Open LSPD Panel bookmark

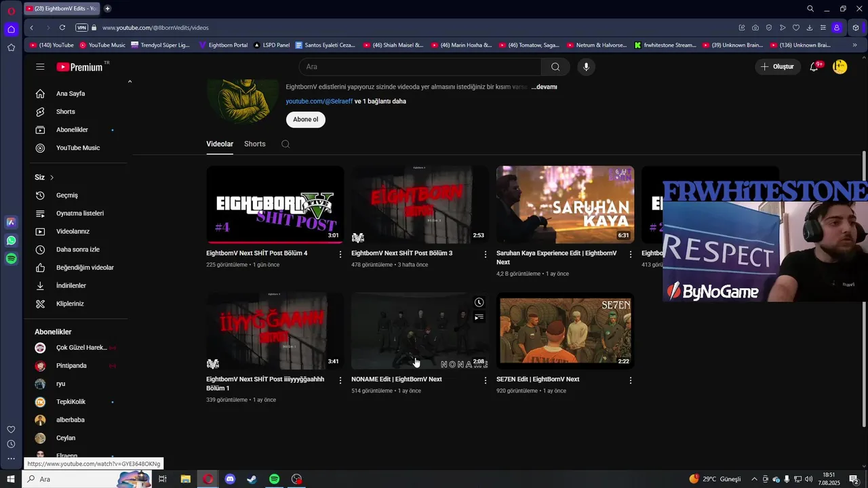(x=272, y=45)
